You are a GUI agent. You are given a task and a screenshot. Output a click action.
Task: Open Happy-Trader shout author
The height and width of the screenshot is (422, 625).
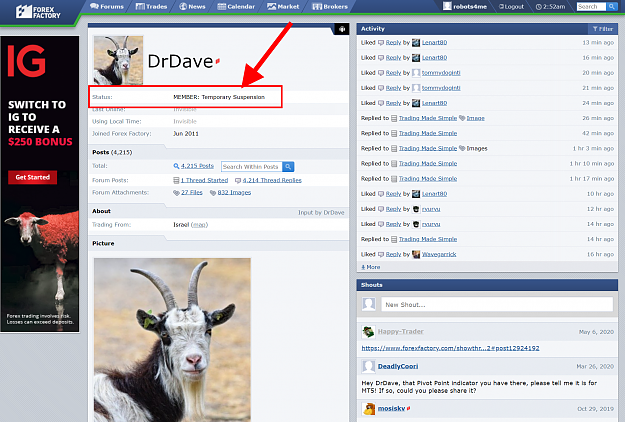click(x=400, y=332)
